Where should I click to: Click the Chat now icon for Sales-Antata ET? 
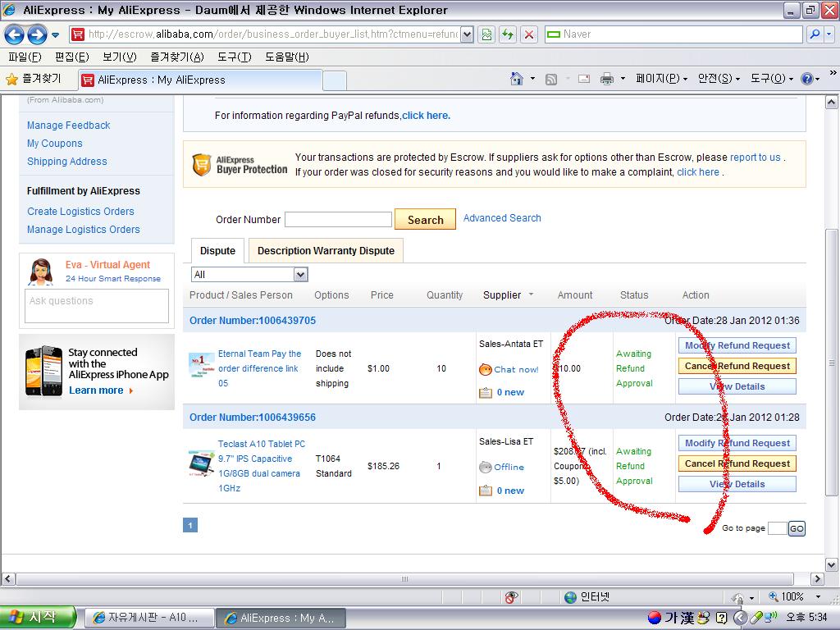pos(486,370)
